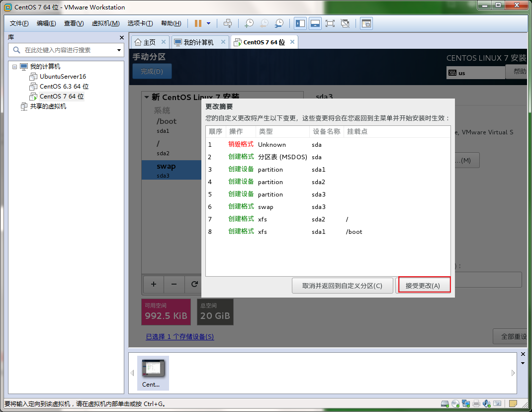
Task: Select the swap sda3 partition entry
Action: point(172,170)
